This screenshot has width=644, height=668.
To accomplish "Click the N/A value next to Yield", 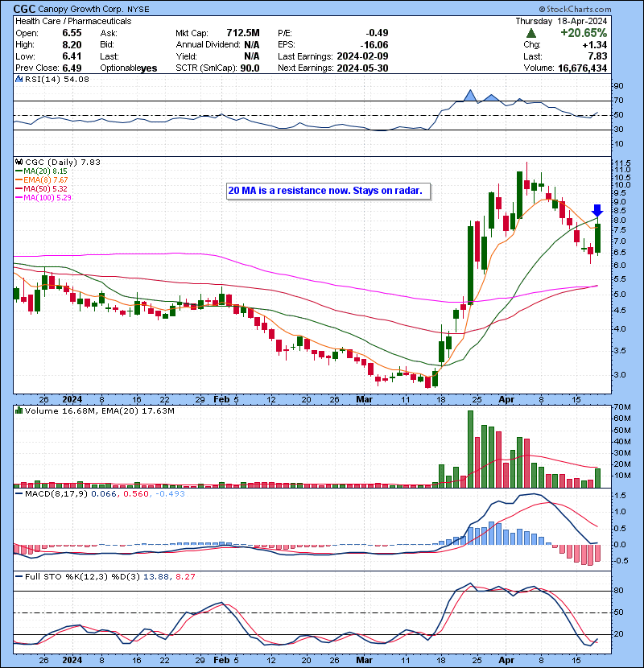I will [252, 56].
